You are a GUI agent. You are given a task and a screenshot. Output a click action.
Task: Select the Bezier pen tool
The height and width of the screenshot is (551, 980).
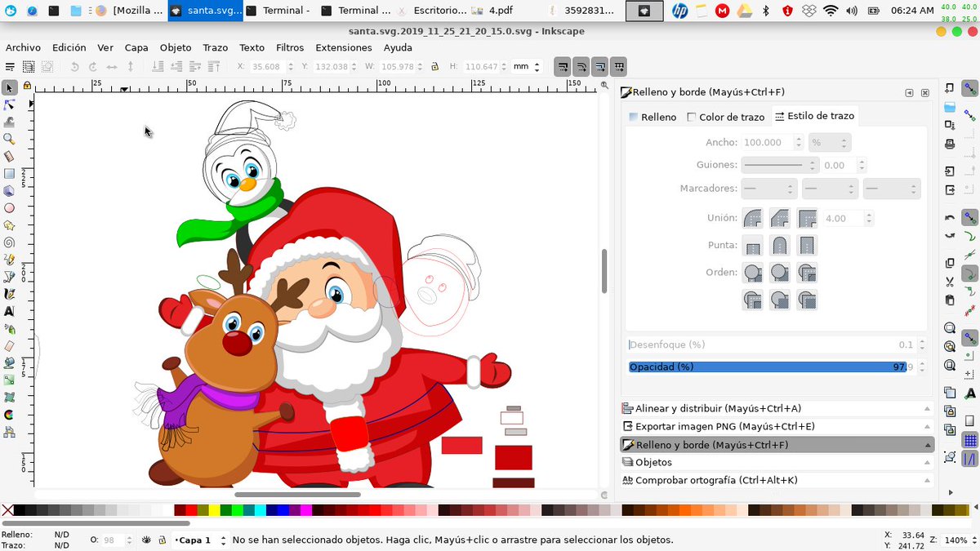tap(10, 277)
